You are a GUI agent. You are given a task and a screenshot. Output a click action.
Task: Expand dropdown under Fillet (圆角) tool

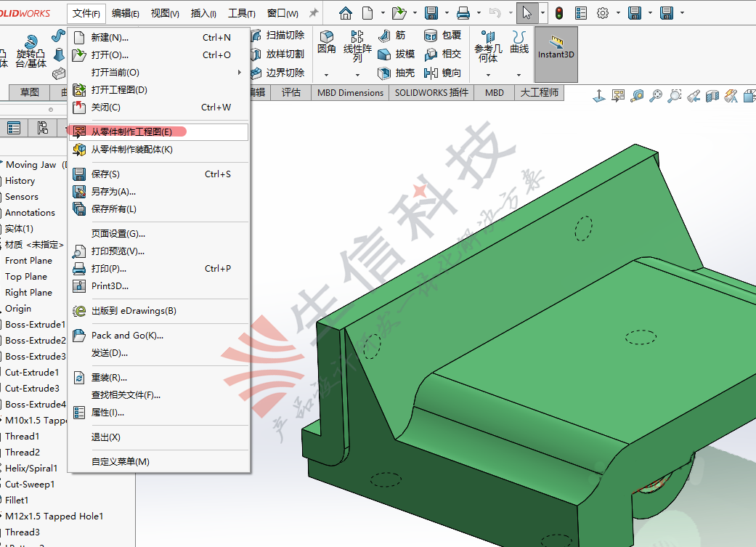(326, 75)
